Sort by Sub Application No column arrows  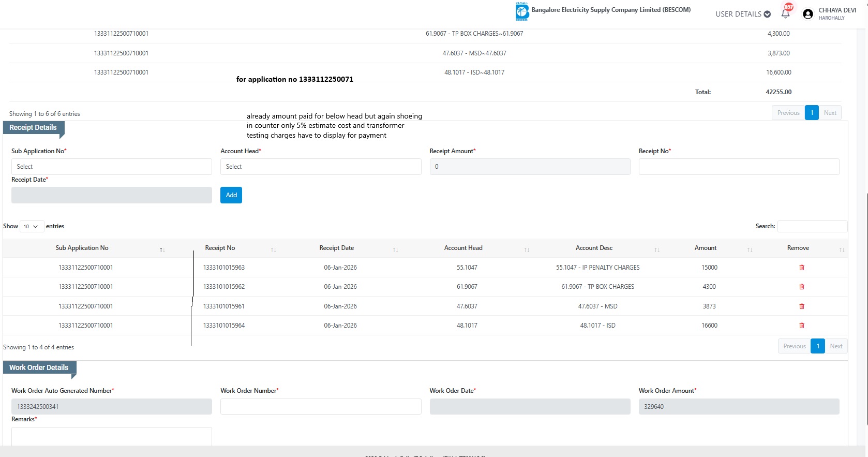click(x=162, y=249)
